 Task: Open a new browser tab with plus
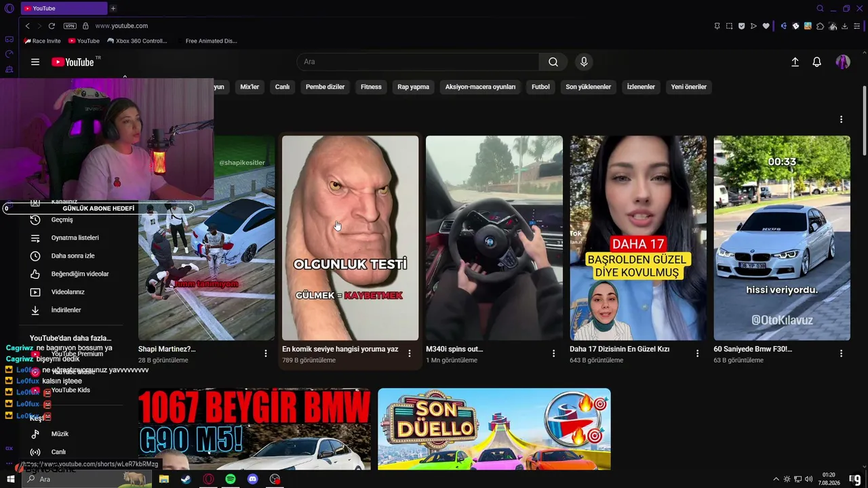(x=113, y=8)
